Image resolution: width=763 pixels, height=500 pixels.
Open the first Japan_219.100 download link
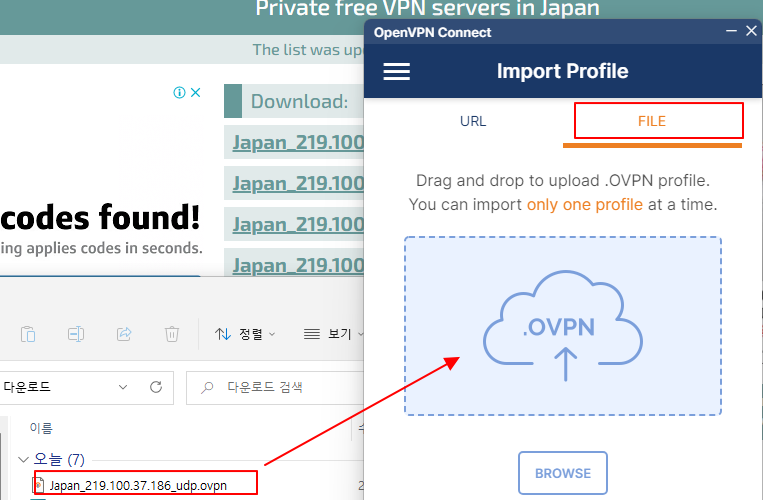298,143
